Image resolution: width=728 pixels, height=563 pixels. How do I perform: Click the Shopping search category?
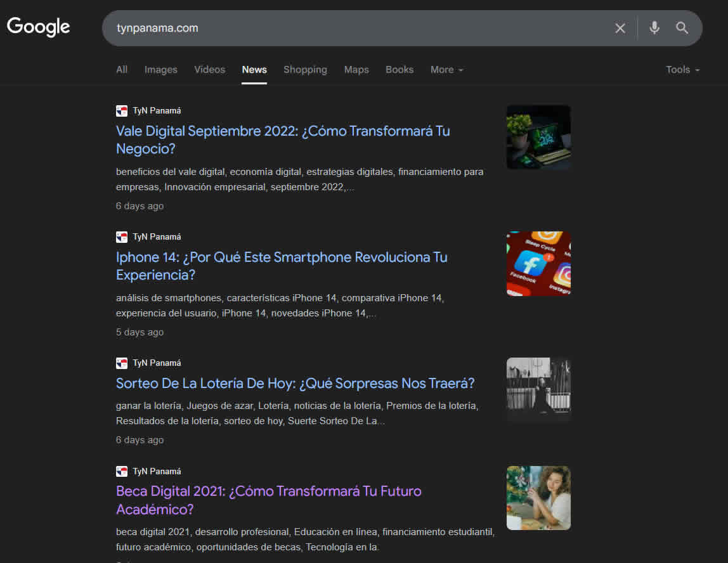pyautogui.click(x=305, y=70)
